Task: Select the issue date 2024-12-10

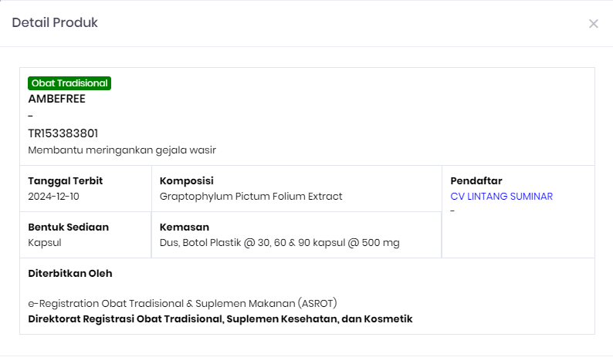Action: [x=53, y=197]
